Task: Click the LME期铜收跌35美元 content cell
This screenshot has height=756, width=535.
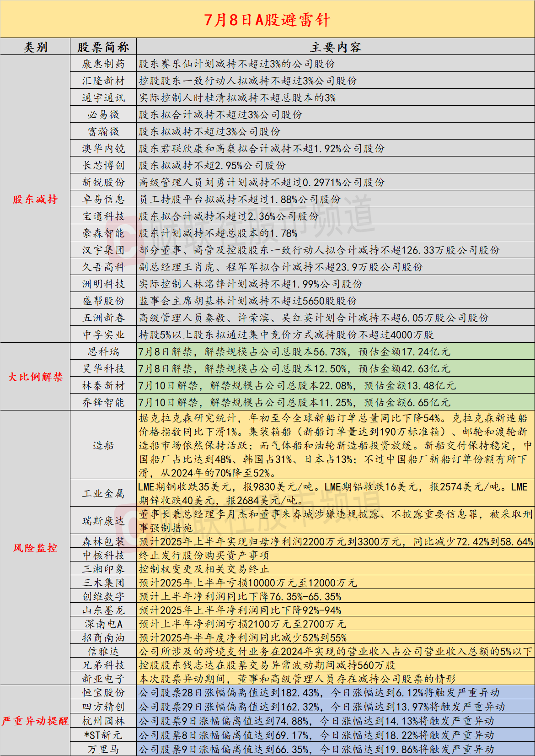Action: coord(336,493)
